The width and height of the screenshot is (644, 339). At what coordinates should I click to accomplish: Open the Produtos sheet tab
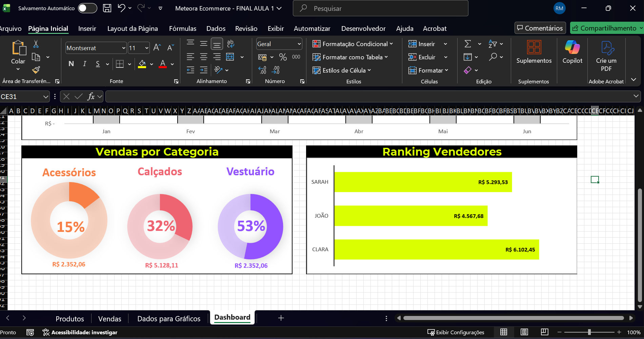point(70,319)
